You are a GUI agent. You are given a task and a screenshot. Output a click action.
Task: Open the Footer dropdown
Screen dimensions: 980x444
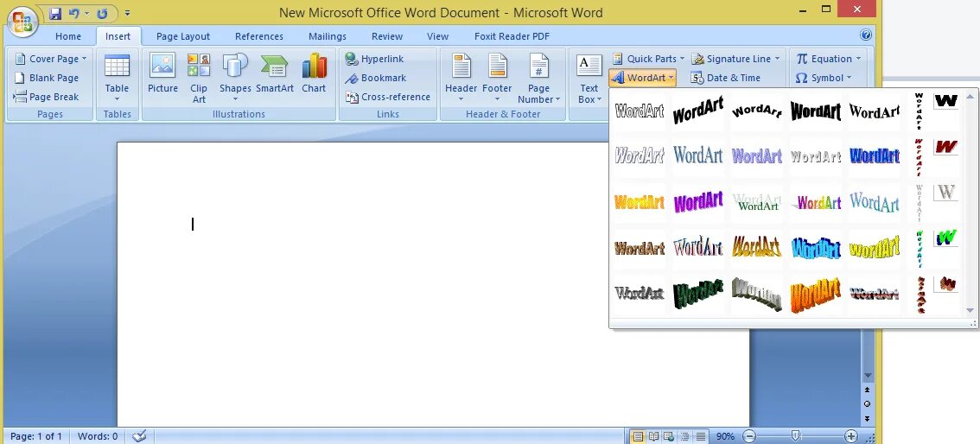tap(498, 78)
